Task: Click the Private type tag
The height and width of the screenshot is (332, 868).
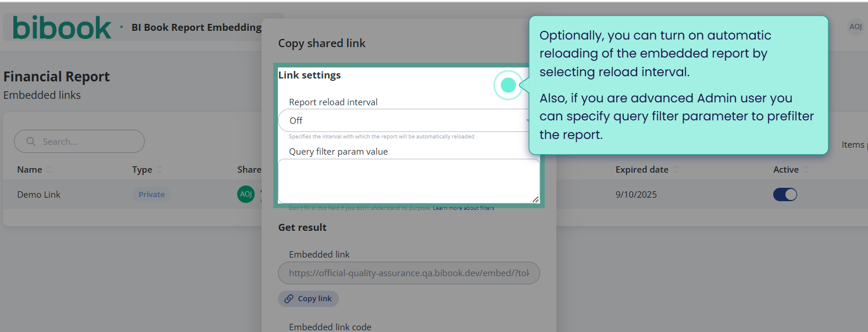Action: coord(151,194)
